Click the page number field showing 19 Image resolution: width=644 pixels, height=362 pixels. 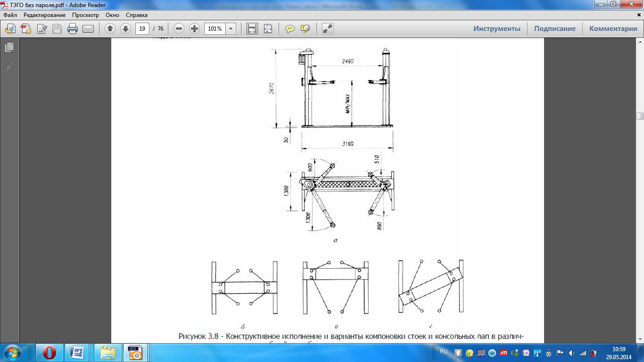click(142, 29)
